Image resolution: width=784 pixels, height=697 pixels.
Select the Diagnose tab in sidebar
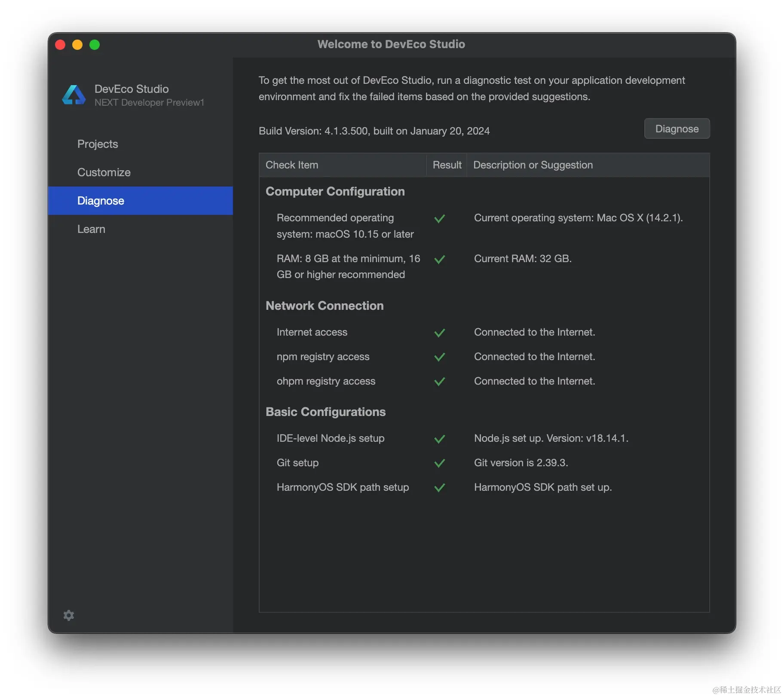point(141,201)
